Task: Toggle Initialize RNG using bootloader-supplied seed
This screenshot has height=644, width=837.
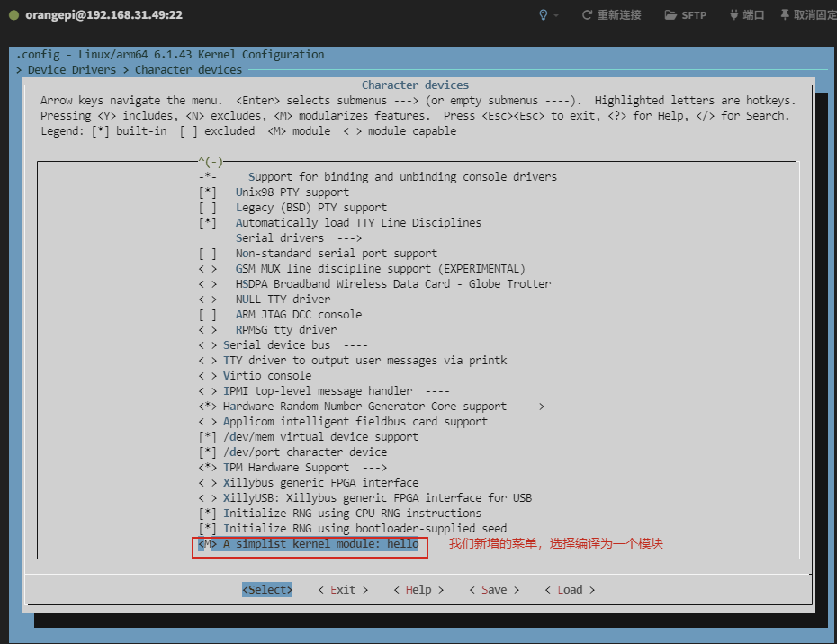Action: coord(207,529)
